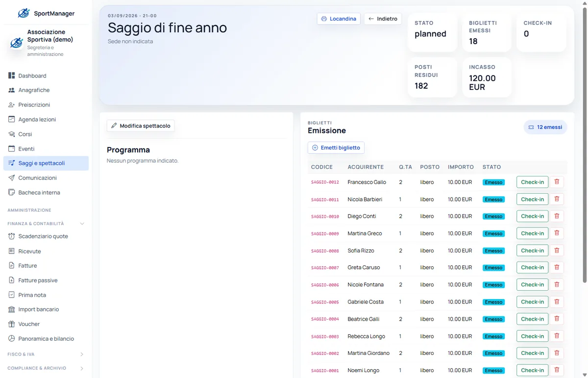Open Eventi in the sidebar
Image resolution: width=588 pixels, height=378 pixels.
(x=46, y=149)
